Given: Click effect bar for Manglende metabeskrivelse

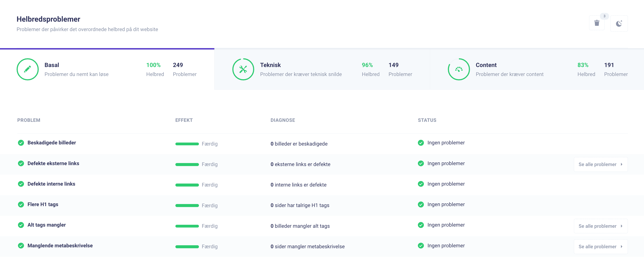Looking at the screenshot, I should [x=187, y=246].
